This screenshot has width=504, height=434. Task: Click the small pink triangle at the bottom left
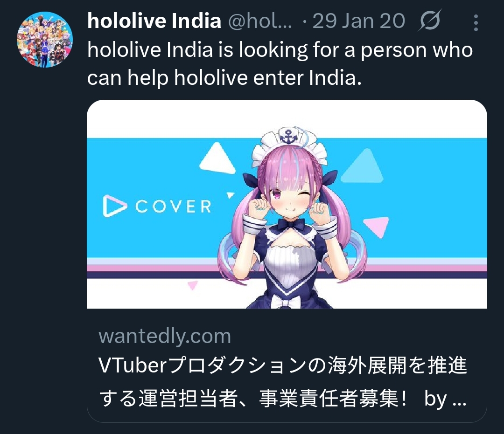pos(193,285)
